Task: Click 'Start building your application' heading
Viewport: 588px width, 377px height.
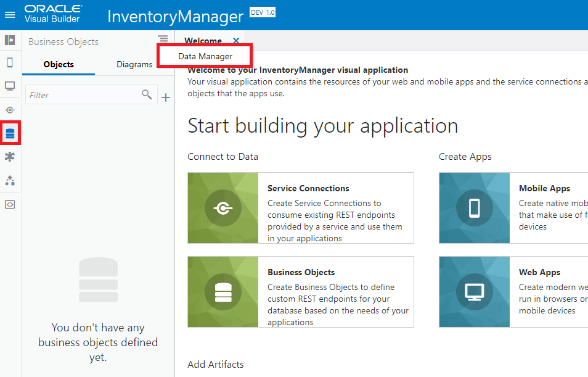Action: click(323, 125)
